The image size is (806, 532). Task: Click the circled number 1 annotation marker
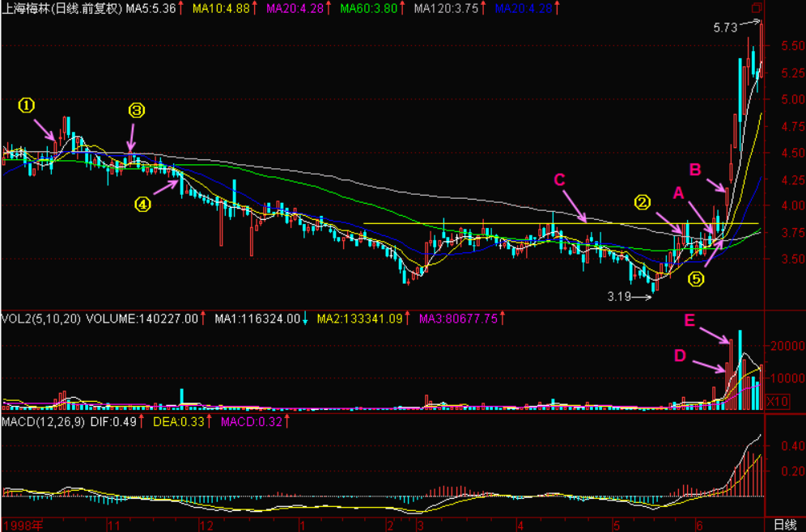tap(28, 105)
